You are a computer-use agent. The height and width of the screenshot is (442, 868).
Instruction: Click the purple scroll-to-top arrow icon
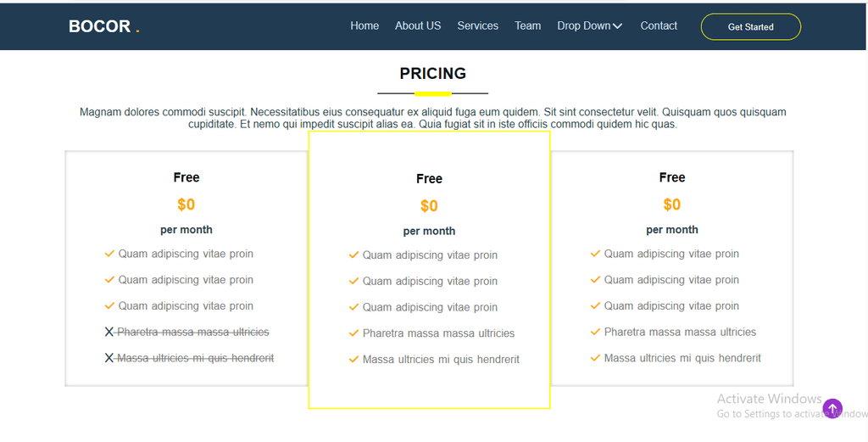tap(832, 409)
